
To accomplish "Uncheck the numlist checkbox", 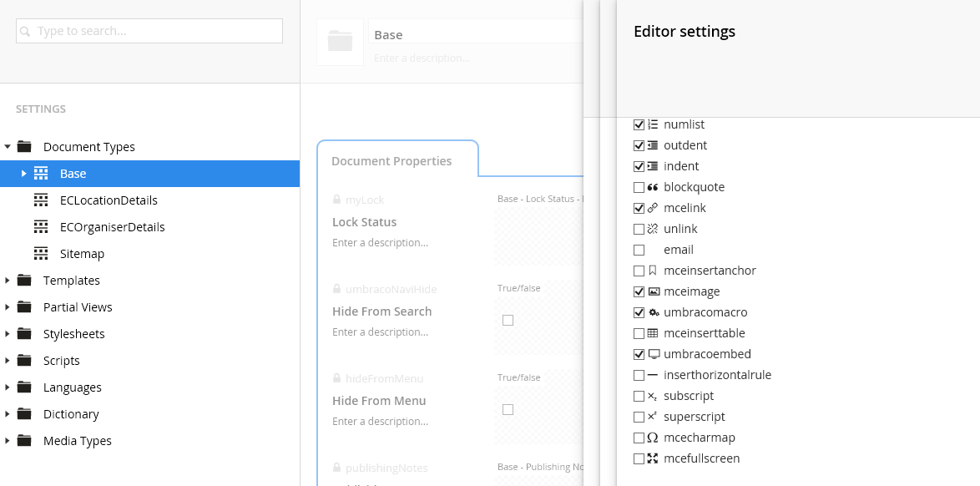I will [x=639, y=124].
